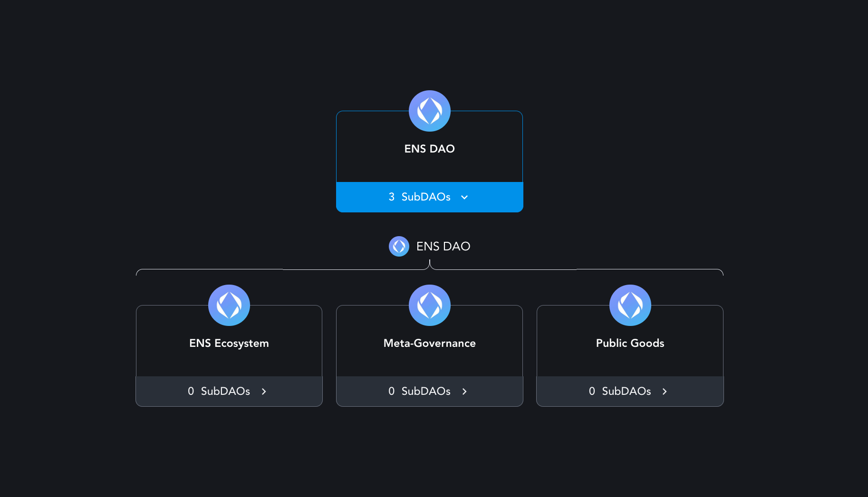Click the chevron on the blue 3 SubDAOs bar

click(464, 197)
